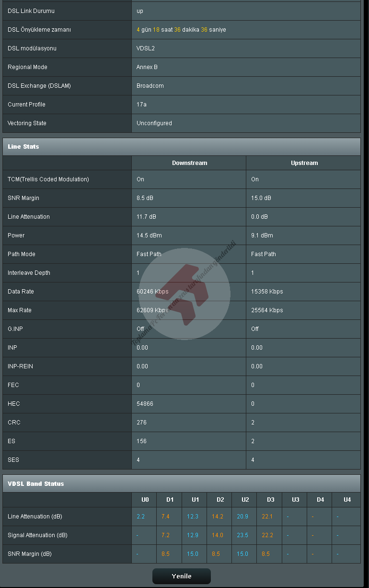Image resolution: width=369 pixels, height=588 pixels.
Task: Click the Upstream column header
Action: [304, 163]
